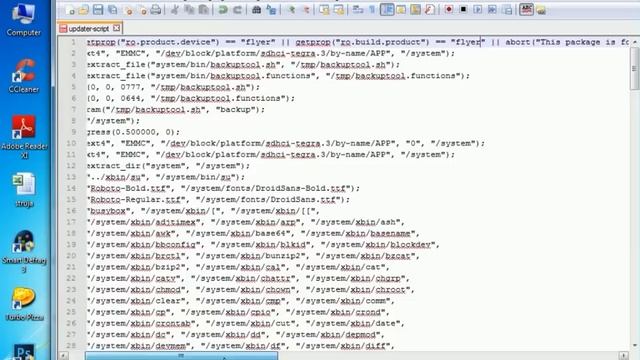Select the Photoshop desktop shortcut
Image resolution: width=640 pixels, height=360 pixels.
24,352
